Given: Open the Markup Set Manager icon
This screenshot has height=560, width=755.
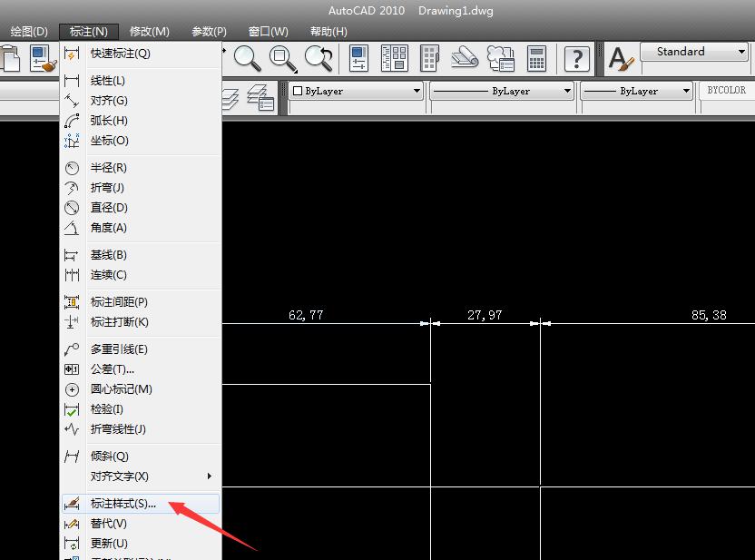Looking at the screenshot, I should (501, 58).
